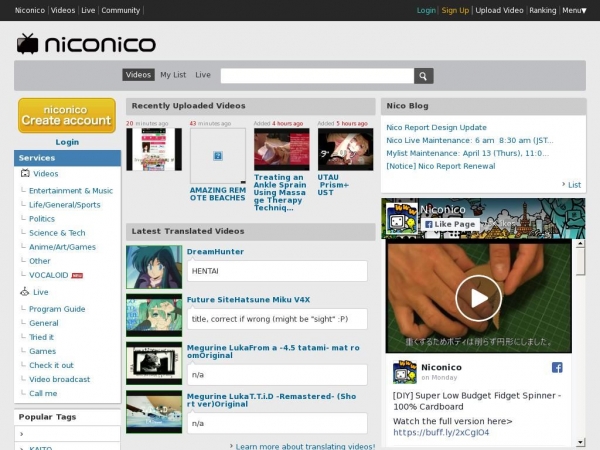Click Facebook widget scroll up arrow
This screenshot has height=450, width=600.
click(580, 243)
